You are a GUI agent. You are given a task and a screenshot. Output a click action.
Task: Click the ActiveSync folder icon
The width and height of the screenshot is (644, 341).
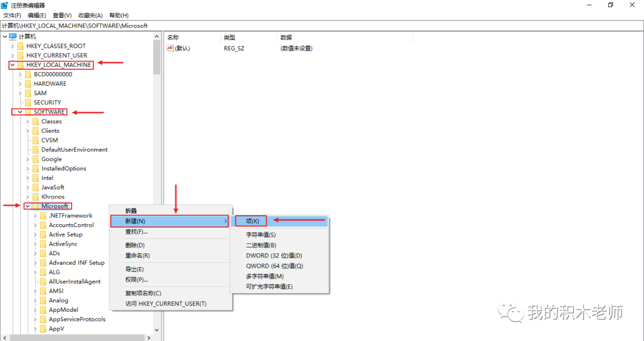click(43, 244)
